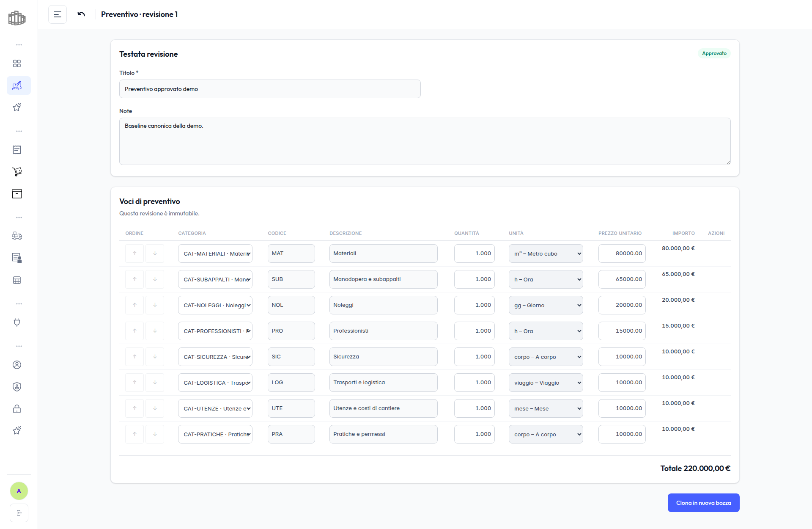This screenshot has width=812, height=529.
Task: Click the undo back arrow in header
Action: pyautogui.click(x=81, y=14)
